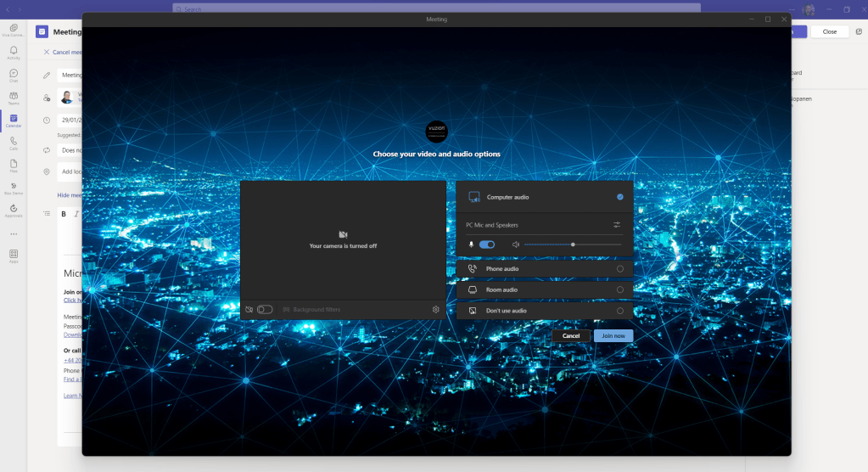Open Files from the sidebar
868x472 pixels.
point(14,165)
